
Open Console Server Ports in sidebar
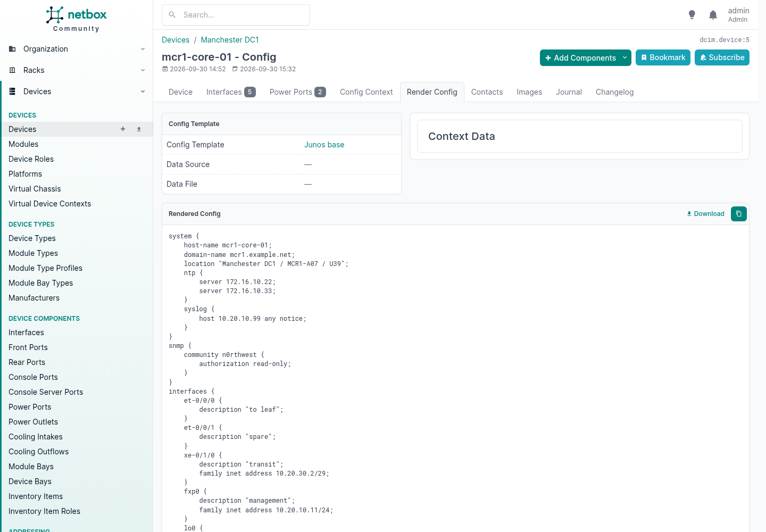click(46, 392)
